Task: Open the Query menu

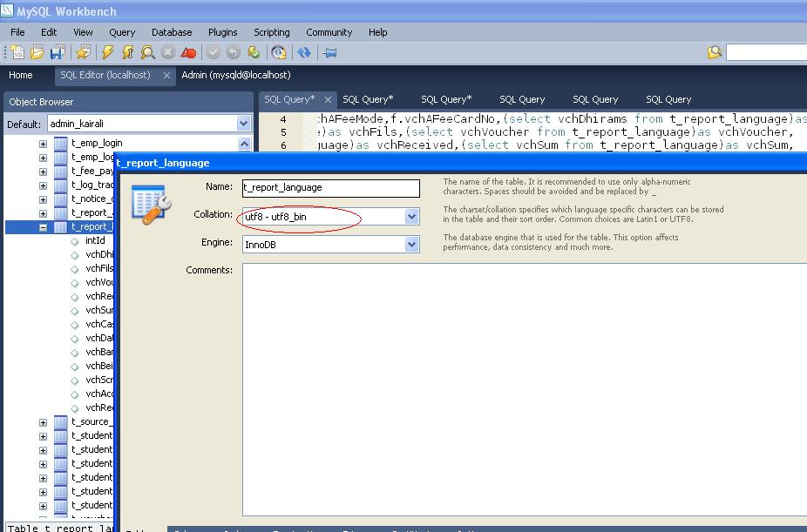Action: (x=122, y=32)
